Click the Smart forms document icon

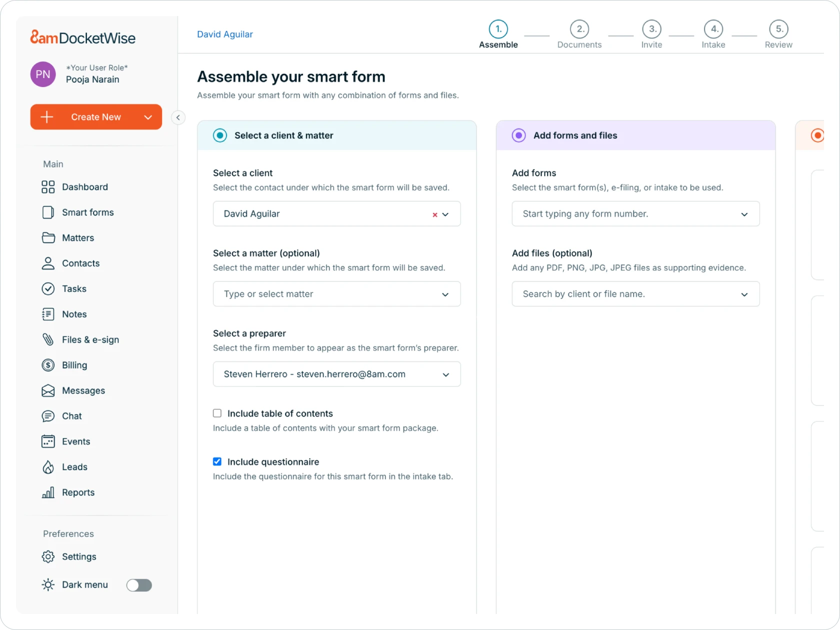click(x=48, y=212)
